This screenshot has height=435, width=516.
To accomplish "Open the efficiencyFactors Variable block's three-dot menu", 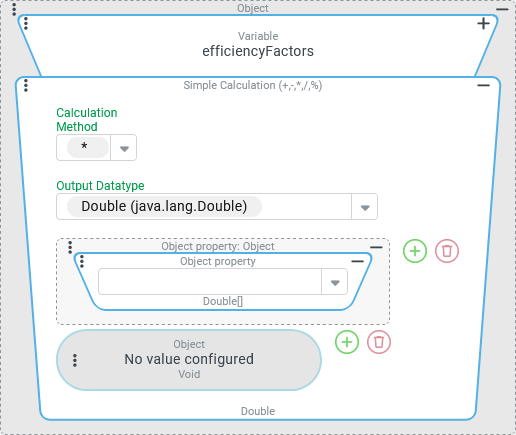I will pos(26,23).
